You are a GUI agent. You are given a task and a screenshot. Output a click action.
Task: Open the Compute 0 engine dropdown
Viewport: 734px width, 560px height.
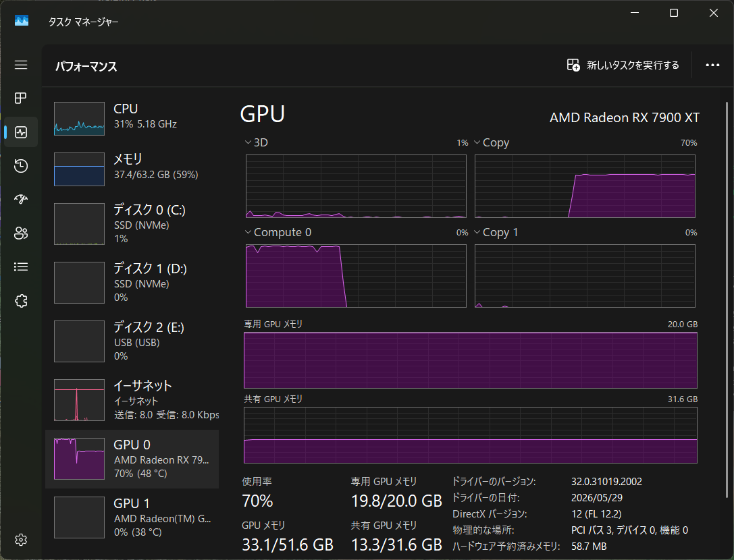[278, 233]
